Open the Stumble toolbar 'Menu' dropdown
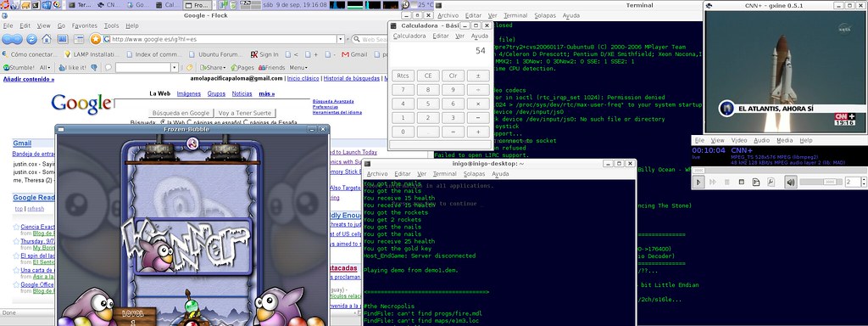 [x=298, y=68]
